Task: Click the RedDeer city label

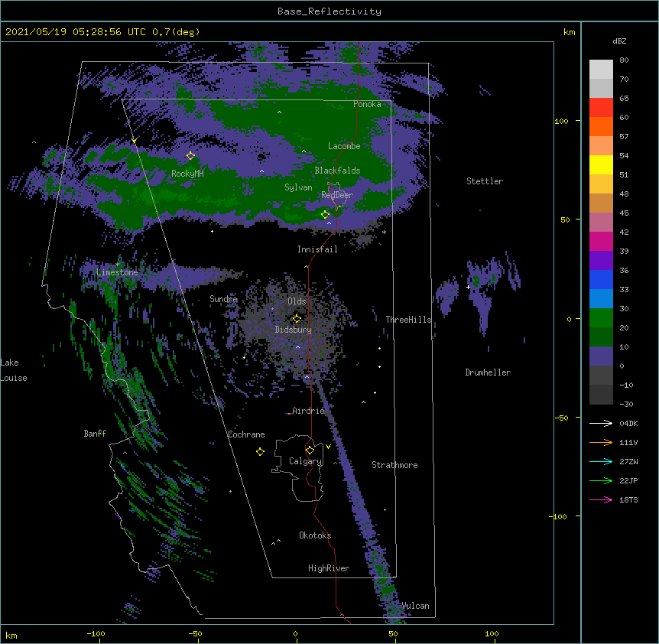Action: click(337, 195)
